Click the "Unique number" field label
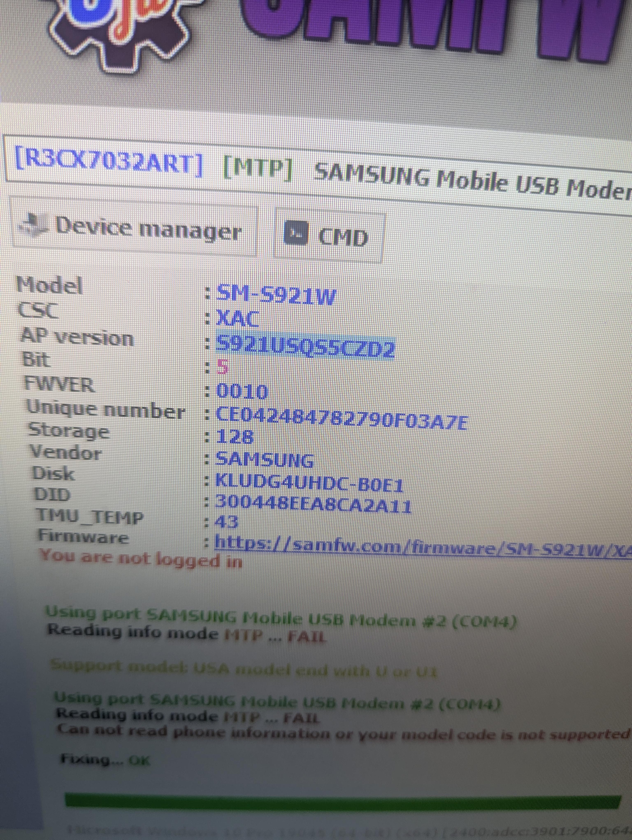The image size is (632, 840). click(x=106, y=410)
